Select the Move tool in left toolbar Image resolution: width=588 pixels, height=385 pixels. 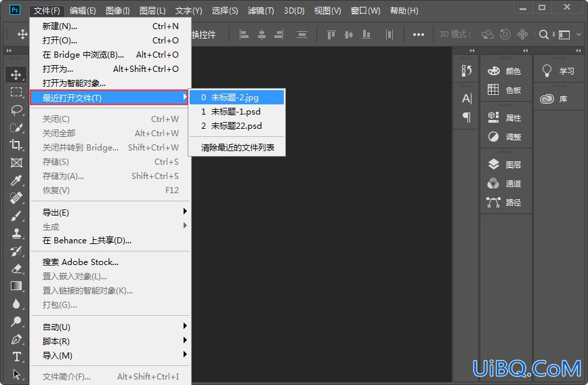pyautogui.click(x=16, y=75)
